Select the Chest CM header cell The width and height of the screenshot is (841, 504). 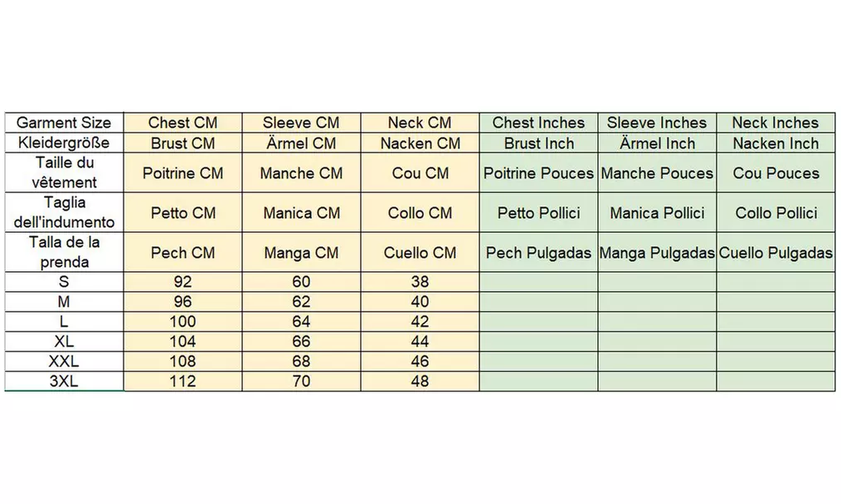pyautogui.click(x=182, y=123)
